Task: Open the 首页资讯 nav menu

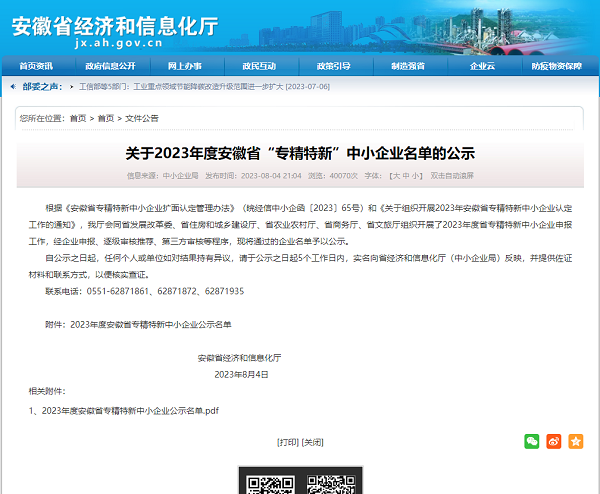Action: click(x=36, y=66)
